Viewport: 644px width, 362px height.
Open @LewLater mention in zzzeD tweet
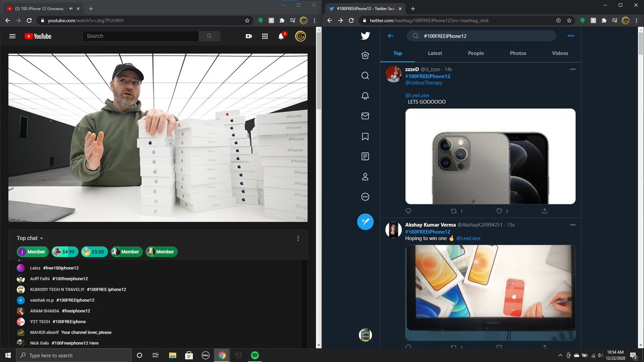pyautogui.click(x=418, y=95)
